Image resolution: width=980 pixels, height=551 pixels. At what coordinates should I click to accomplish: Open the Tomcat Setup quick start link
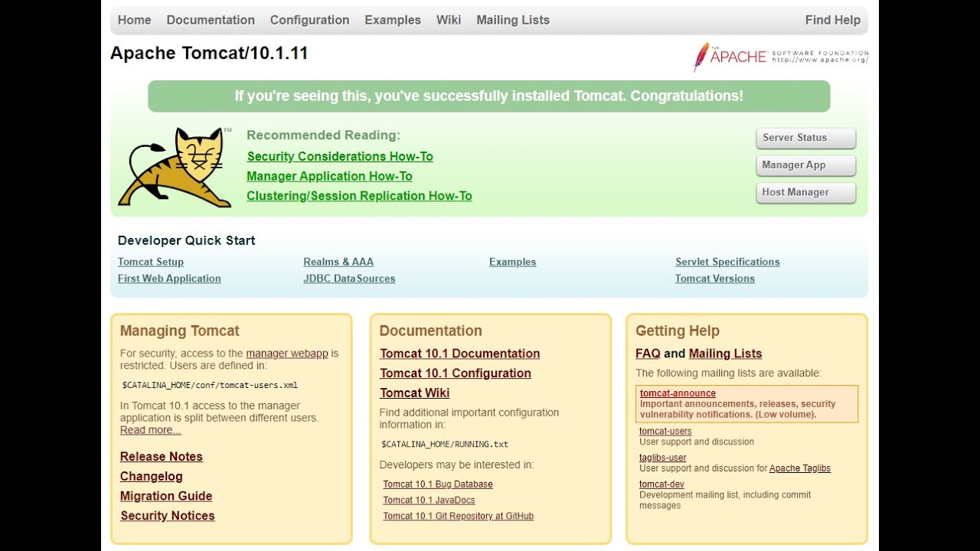click(151, 262)
